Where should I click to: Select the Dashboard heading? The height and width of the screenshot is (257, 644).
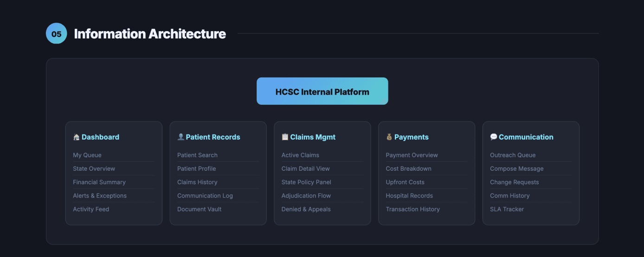100,137
